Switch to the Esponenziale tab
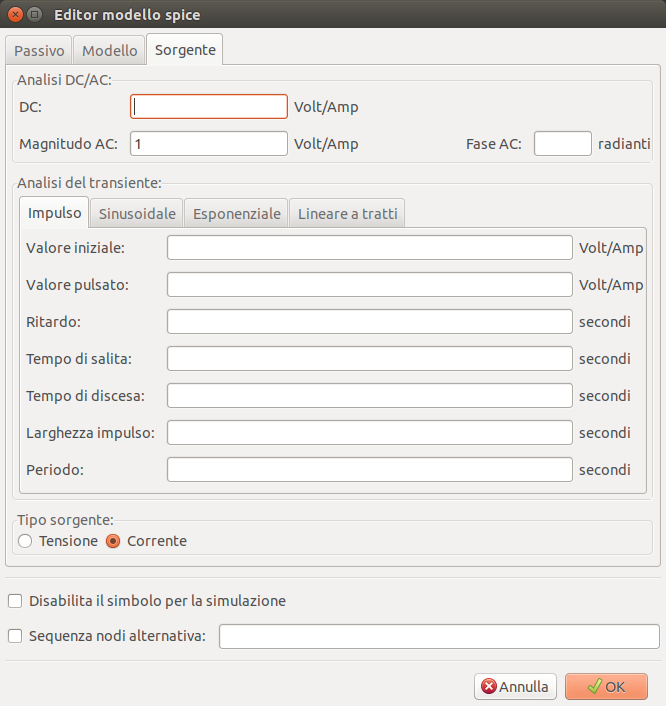 236,213
